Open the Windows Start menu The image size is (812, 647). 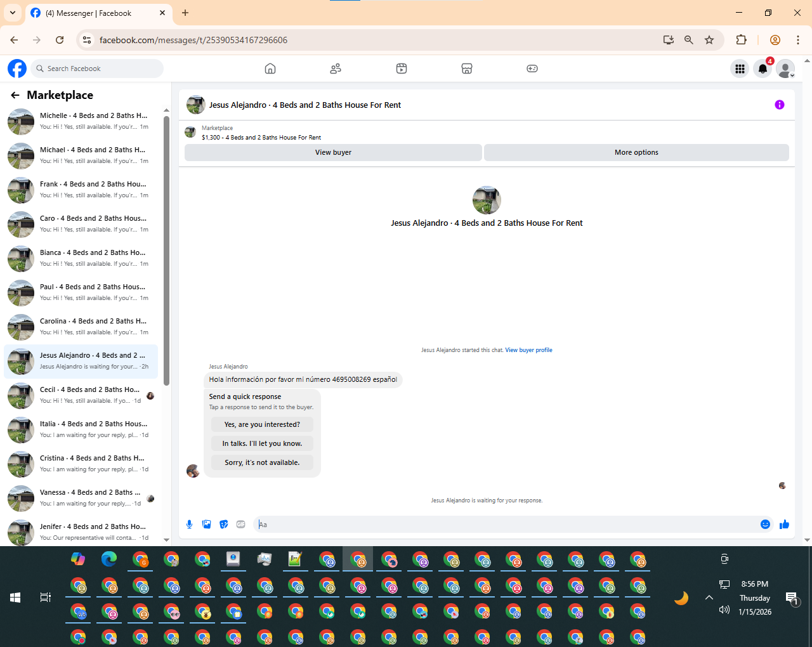(x=15, y=597)
